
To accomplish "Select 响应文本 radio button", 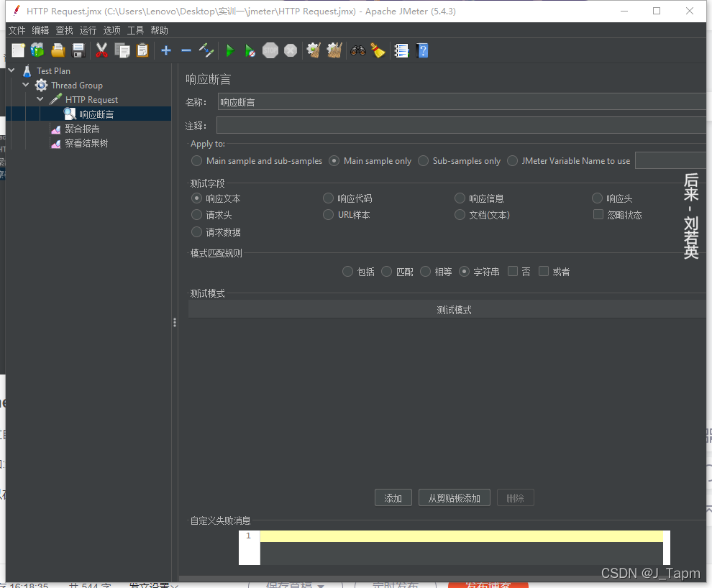I will click(x=196, y=198).
